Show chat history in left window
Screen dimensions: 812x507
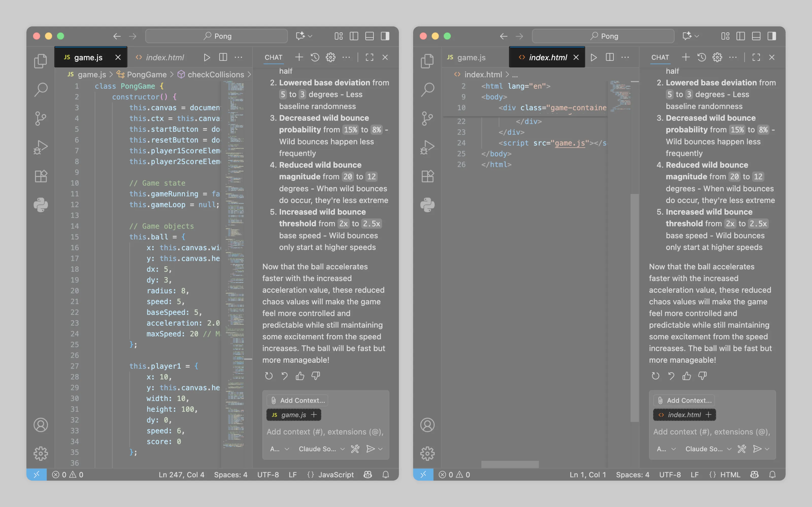[315, 57]
